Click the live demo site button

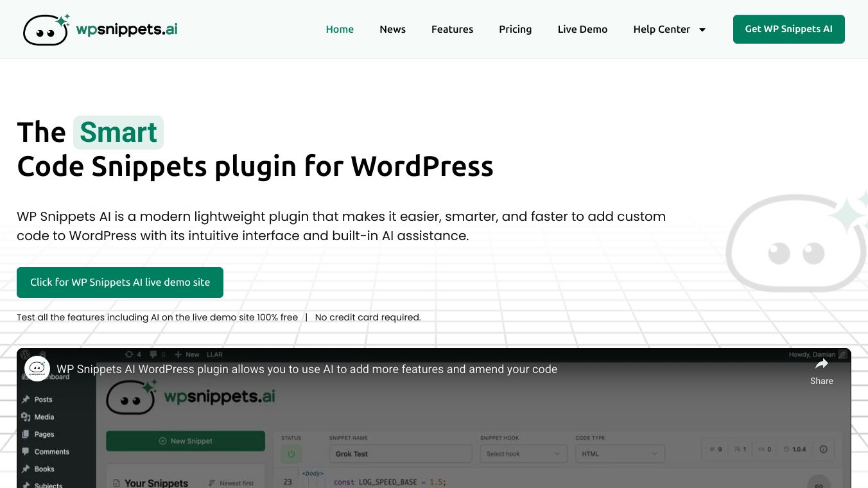coord(120,282)
